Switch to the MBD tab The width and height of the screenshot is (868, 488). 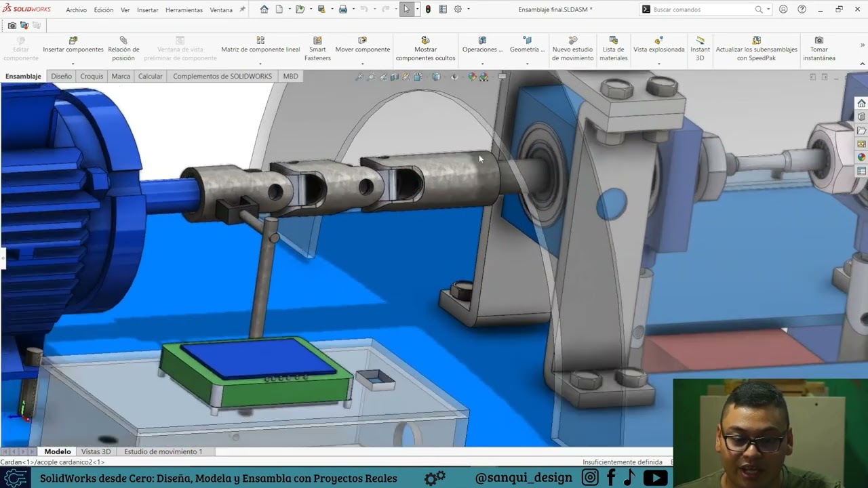coord(290,76)
